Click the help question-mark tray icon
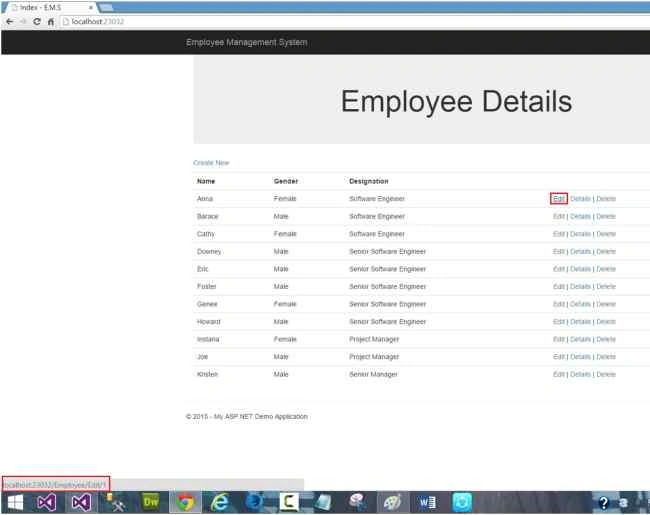 604,503
